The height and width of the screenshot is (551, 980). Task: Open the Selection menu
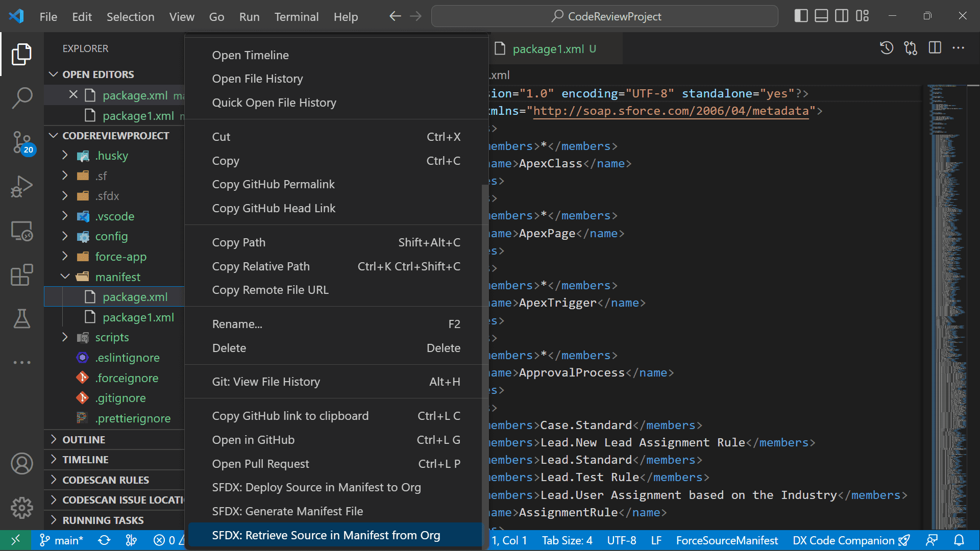coord(130,17)
